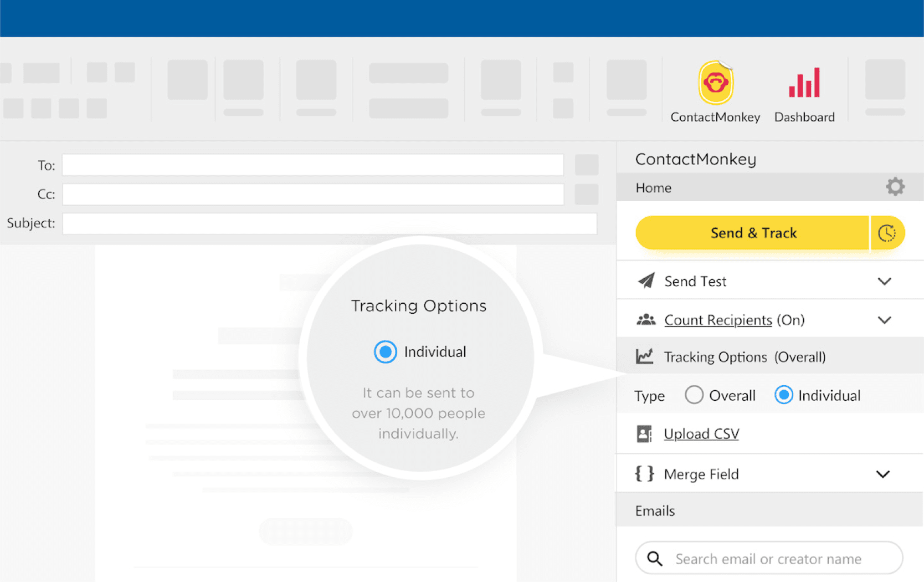Click the Send Test paper plane icon
The image size is (924, 582).
click(646, 281)
